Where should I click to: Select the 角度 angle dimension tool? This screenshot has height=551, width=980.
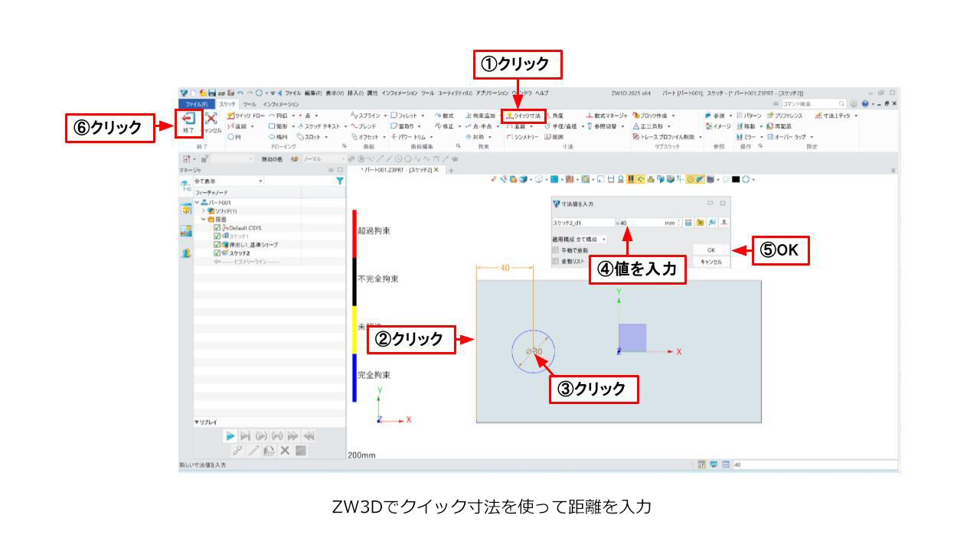click(x=554, y=116)
